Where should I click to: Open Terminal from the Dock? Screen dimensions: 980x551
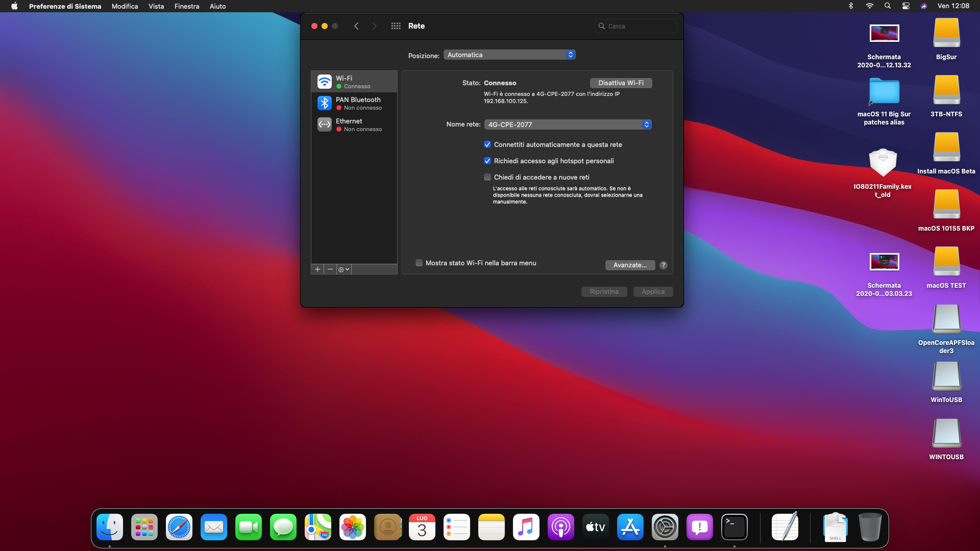[734, 527]
